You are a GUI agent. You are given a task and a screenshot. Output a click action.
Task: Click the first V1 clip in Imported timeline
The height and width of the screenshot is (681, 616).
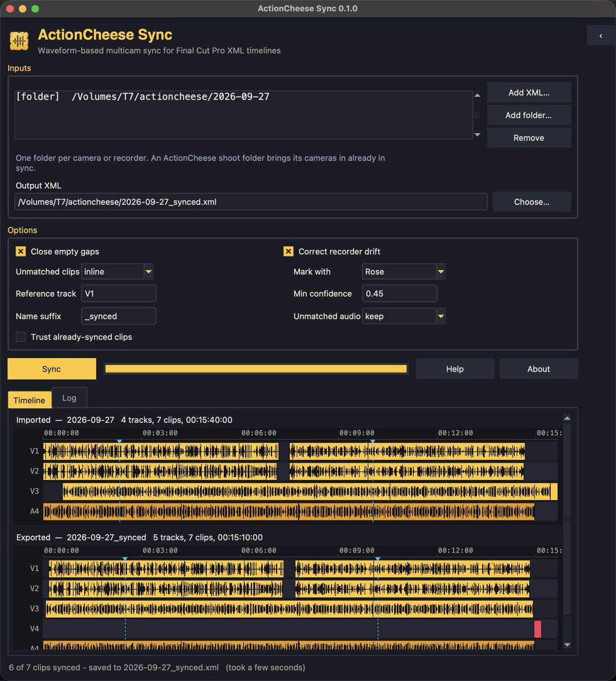pyautogui.click(x=161, y=451)
